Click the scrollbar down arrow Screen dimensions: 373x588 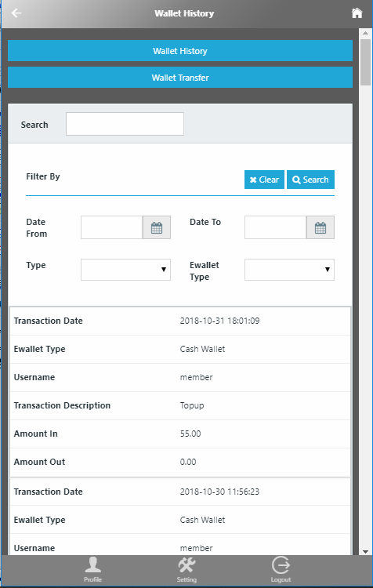click(365, 552)
